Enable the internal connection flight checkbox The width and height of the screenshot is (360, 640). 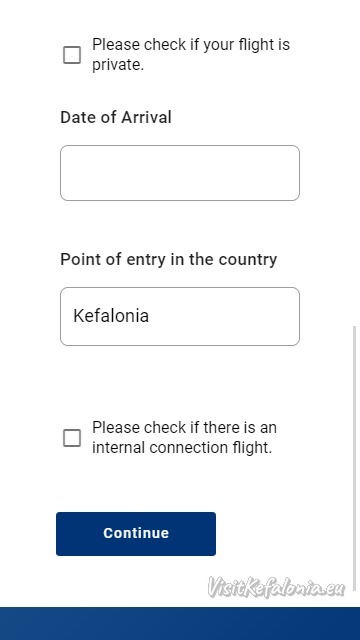(72, 438)
